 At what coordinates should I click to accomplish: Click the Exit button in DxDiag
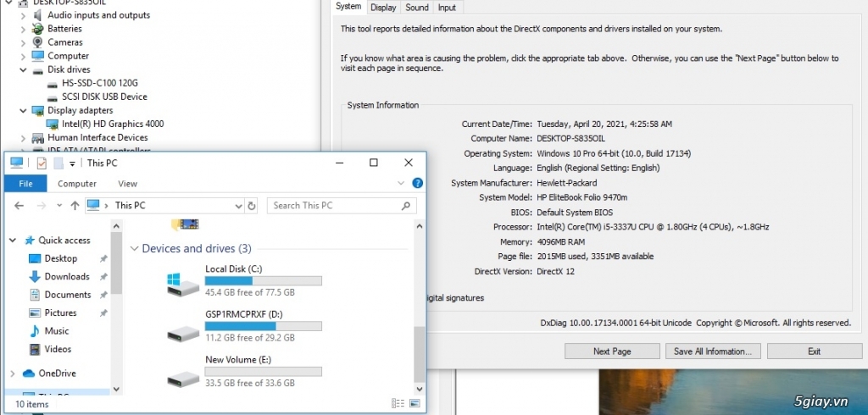815,351
